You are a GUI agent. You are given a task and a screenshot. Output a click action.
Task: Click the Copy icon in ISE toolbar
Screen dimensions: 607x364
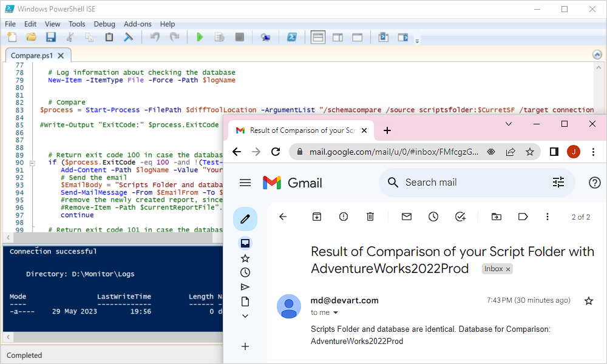pyautogui.click(x=89, y=37)
